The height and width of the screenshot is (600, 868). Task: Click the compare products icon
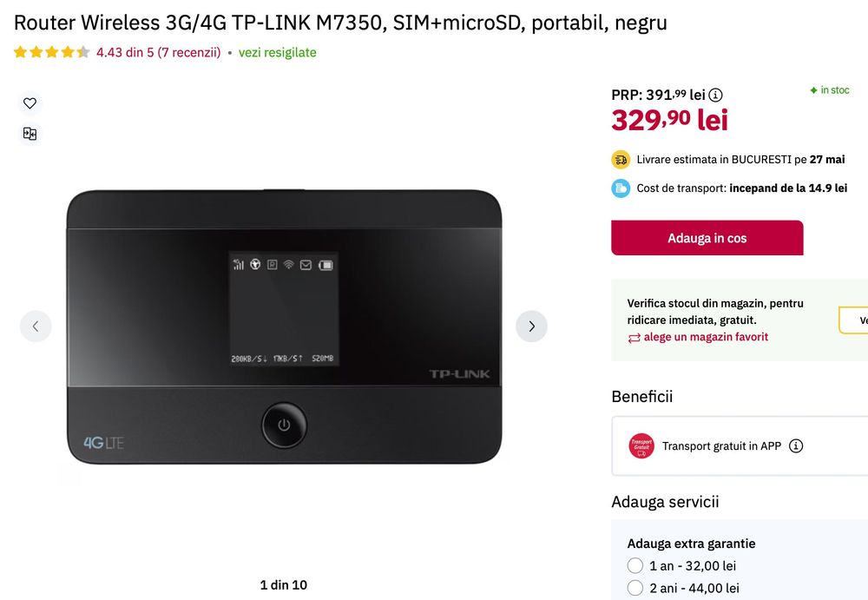tap(30, 134)
